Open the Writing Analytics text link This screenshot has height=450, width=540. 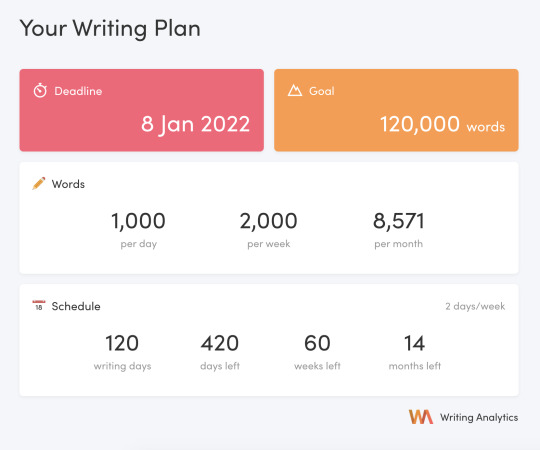tap(479, 417)
